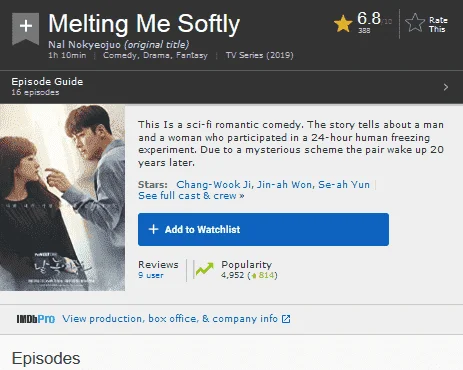Open the Melting Me Softly poster image
Viewport: 463px width, 370px height.
pyautogui.click(x=62, y=198)
